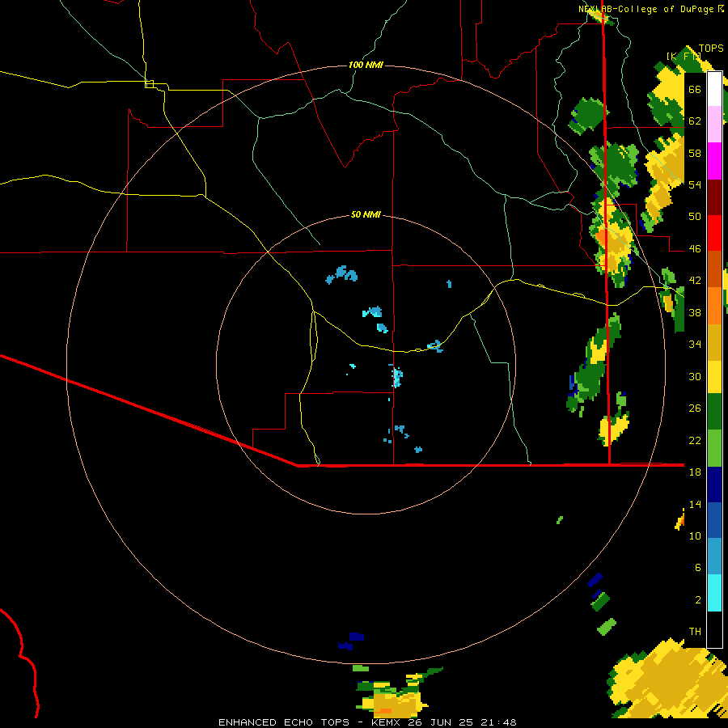Screen dimensions: 728x728
Task: Click the "58" legend value
Action: [x=695, y=153]
